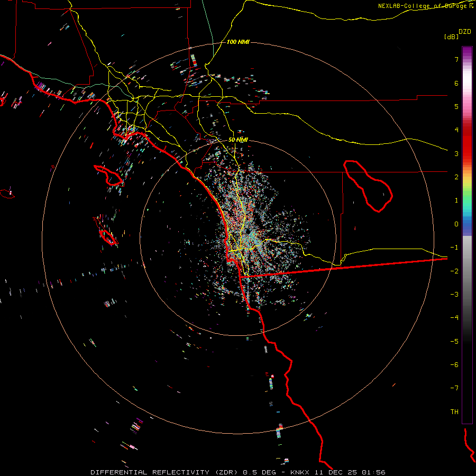Click the -4 value on color scale
This screenshot has width=476, height=476.
454,318
